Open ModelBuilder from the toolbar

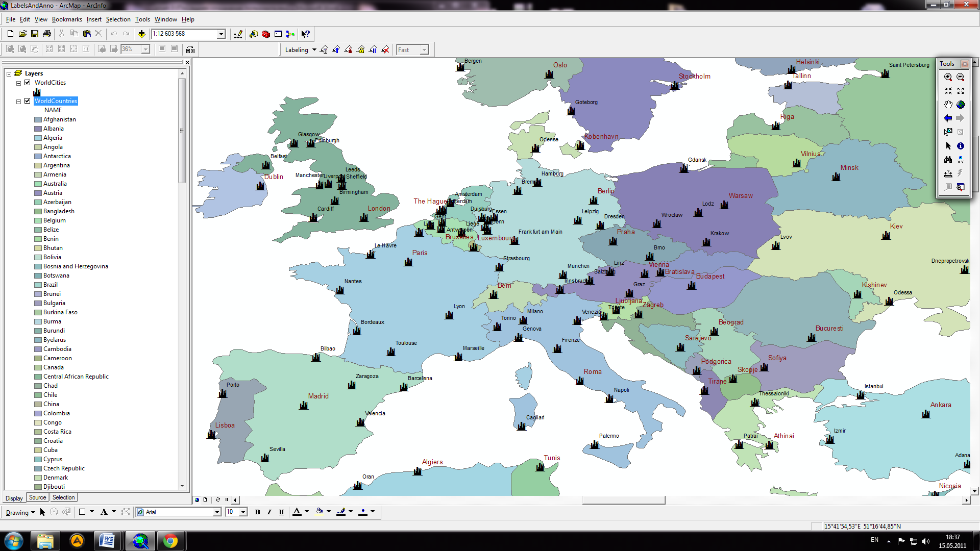click(x=290, y=34)
